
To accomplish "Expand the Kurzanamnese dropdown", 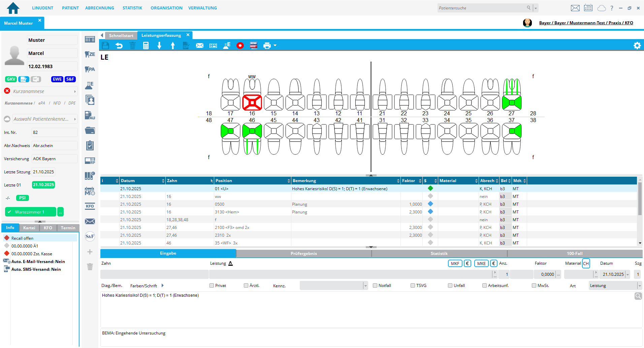I will point(75,91).
